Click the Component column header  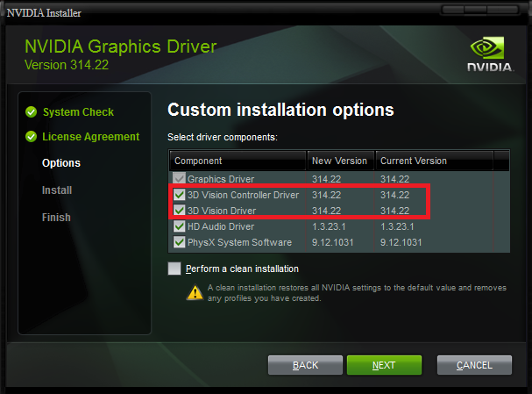tap(238, 161)
